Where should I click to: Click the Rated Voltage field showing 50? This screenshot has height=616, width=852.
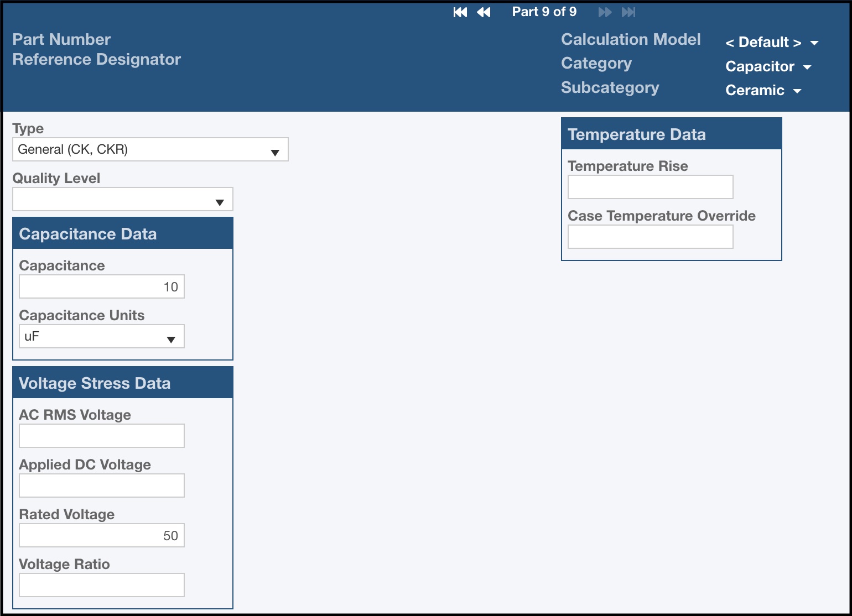pyautogui.click(x=101, y=535)
